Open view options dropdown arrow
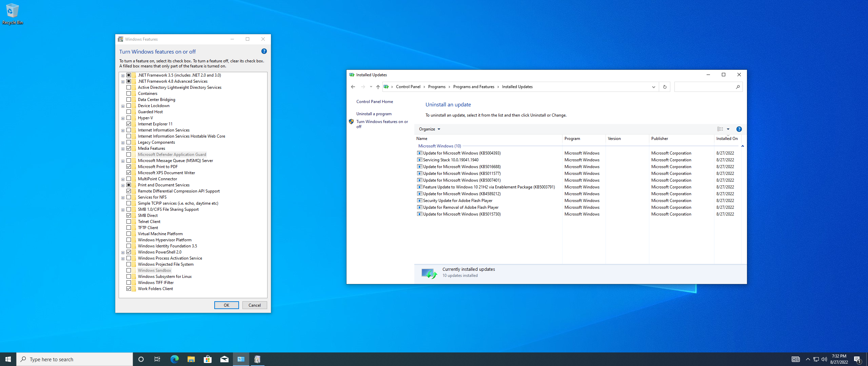This screenshot has width=868, height=366. click(x=728, y=129)
